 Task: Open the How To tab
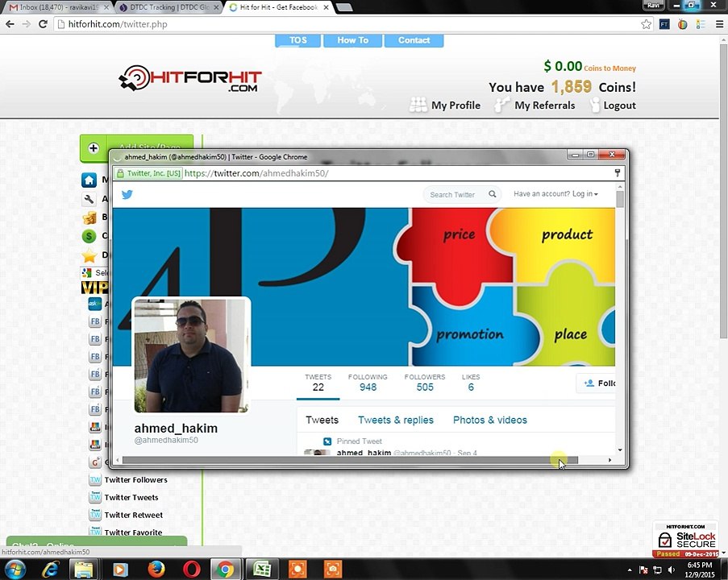(353, 40)
